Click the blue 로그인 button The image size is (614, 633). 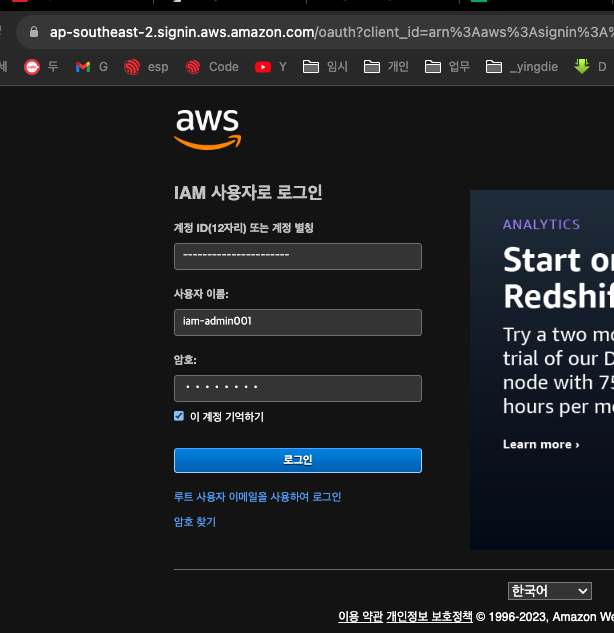pos(298,460)
